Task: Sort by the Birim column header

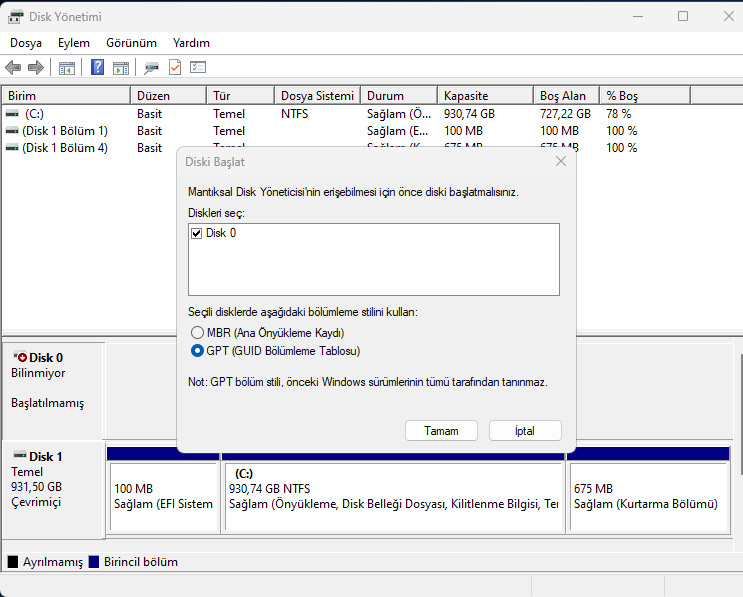Action: 66,96
